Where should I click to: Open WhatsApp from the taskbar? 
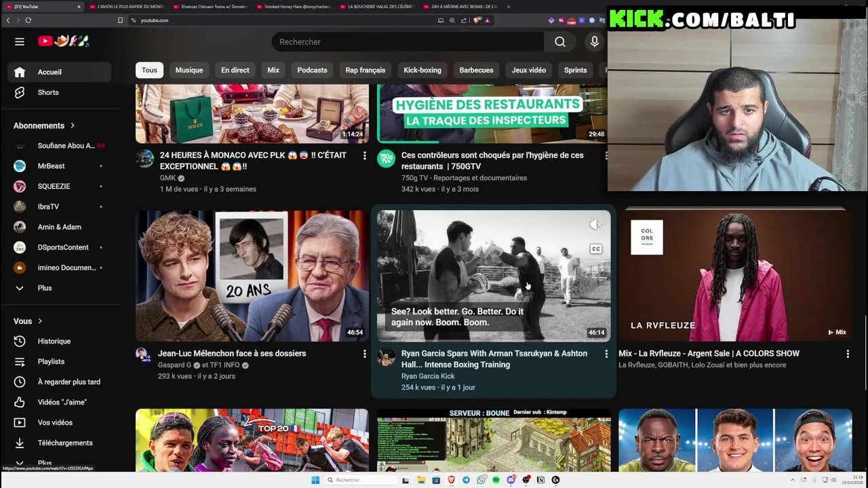point(481,480)
